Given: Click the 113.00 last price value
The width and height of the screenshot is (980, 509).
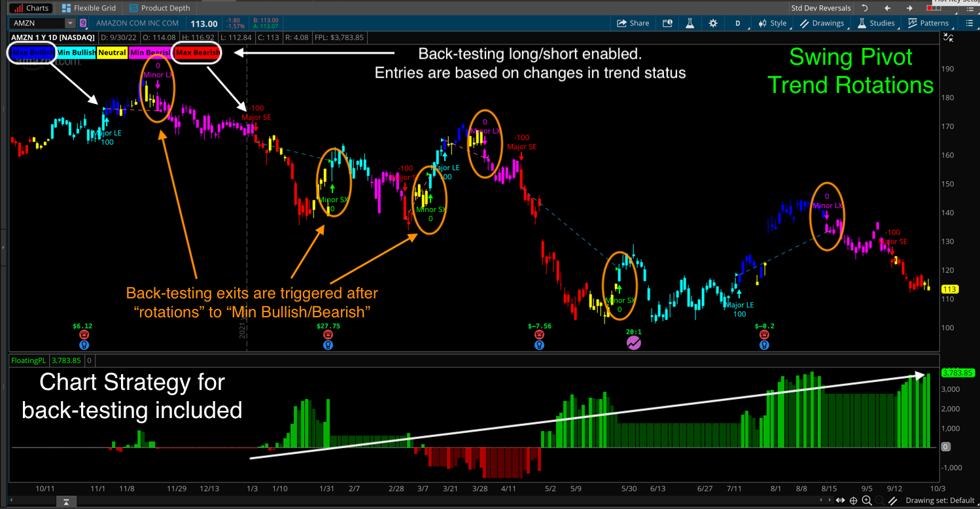Looking at the screenshot, I should pos(203,24).
